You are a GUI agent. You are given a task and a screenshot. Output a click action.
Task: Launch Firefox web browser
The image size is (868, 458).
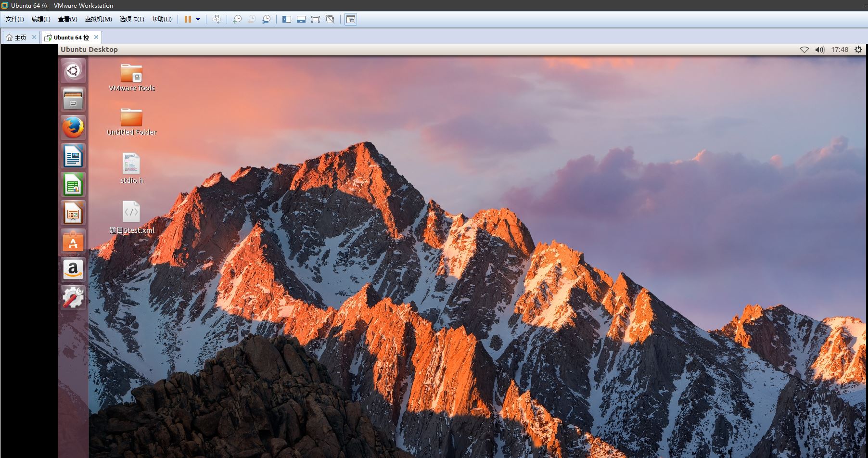(73, 127)
